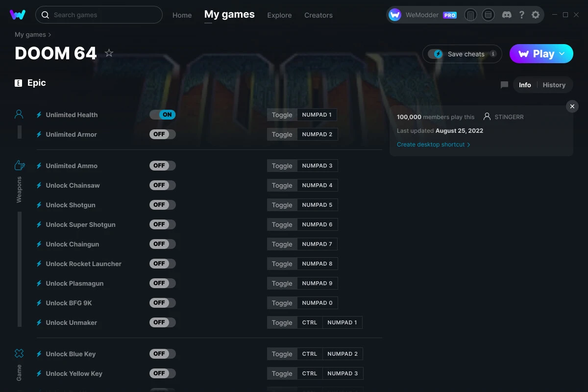This screenshot has height=392, width=588.
Task: Switch to the Info tab
Action: click(x=525, y=85)
